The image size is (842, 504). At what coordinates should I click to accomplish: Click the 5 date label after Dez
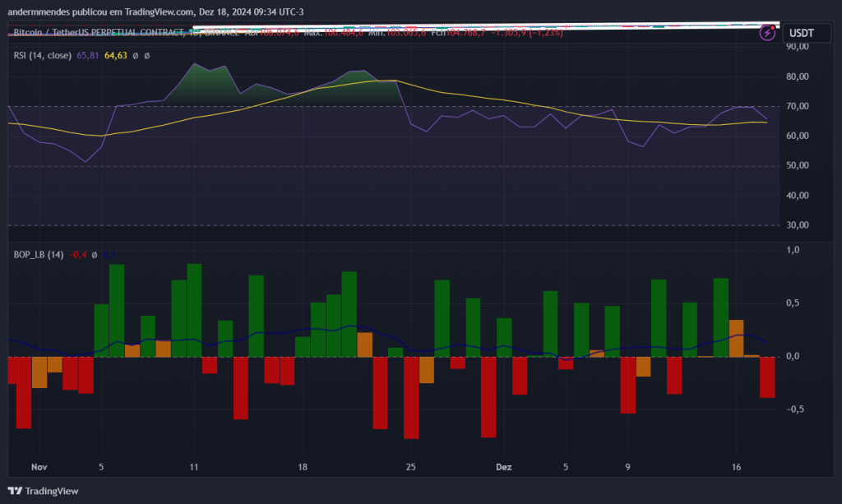coord(566,467)
